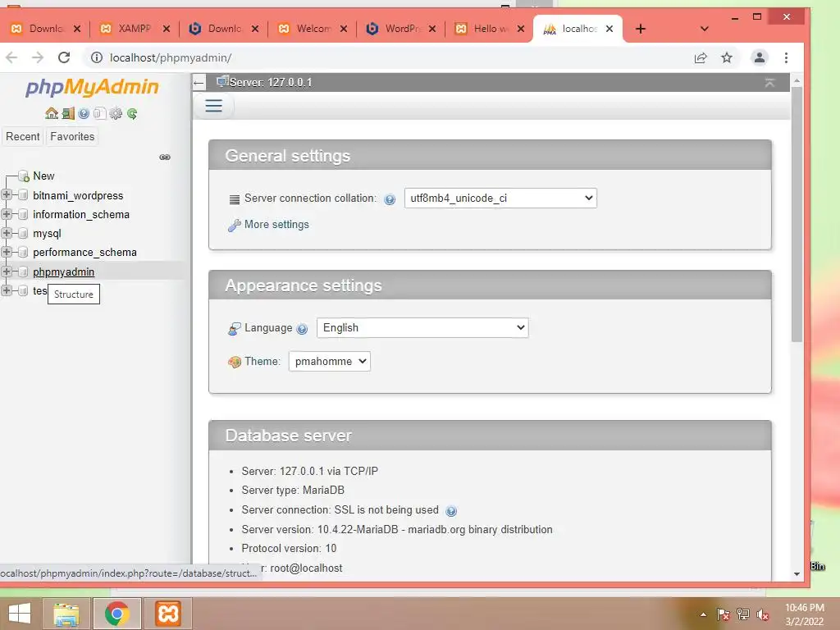Click the muted speaker tray icon

762,614
